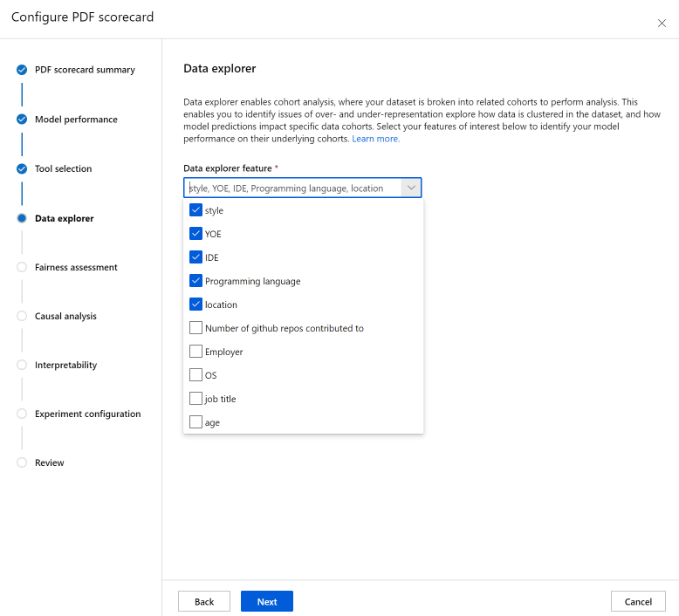
Task: Click the Tool selection completed step icon
Action: (x=22, y=168)
